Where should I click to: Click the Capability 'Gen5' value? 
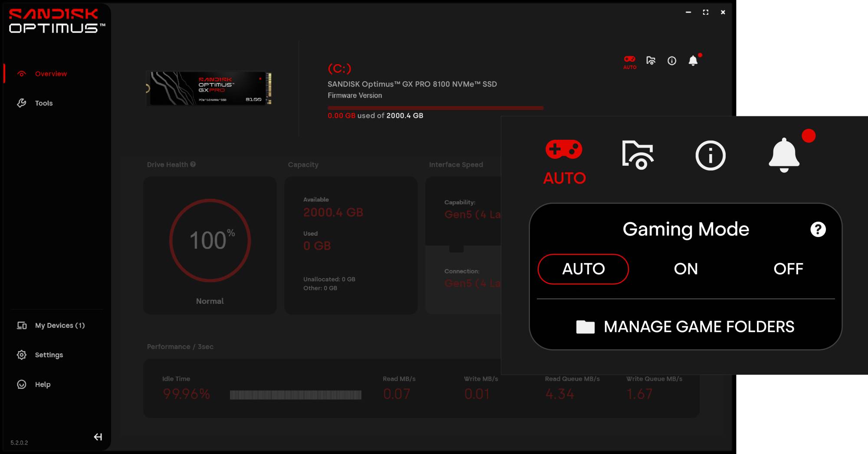[x=473, y=214]
